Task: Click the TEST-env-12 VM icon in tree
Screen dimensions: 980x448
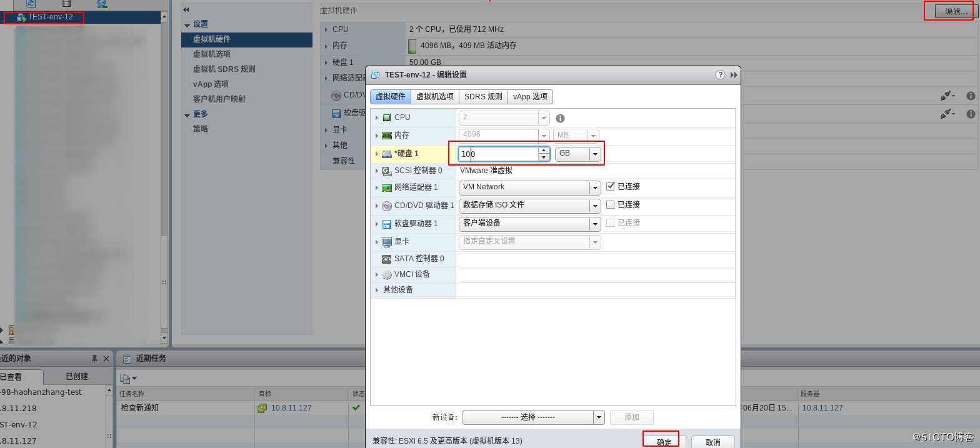Action: click(21, 17)
